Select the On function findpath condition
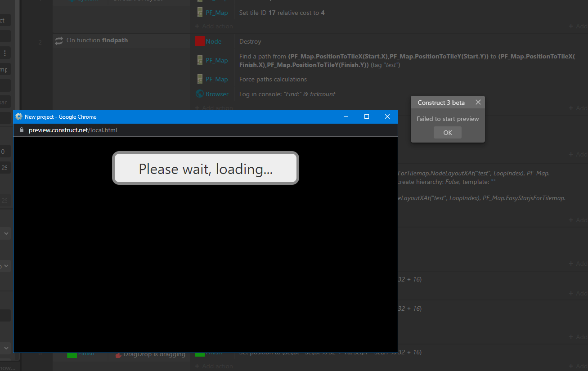 97,40
